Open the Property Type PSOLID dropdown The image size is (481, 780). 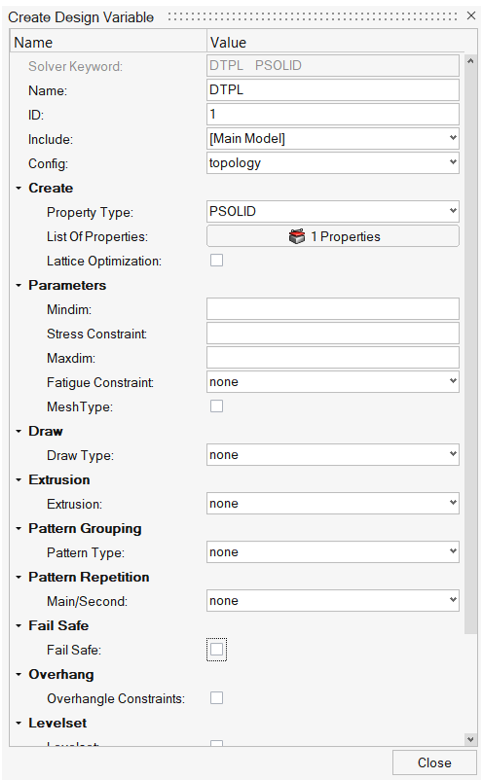[333, 211]
